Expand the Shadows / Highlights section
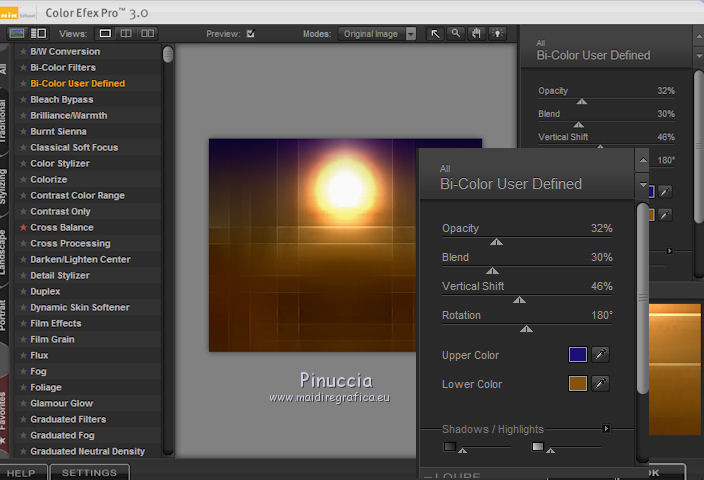The image size is (704, 480). pos(606,429)
